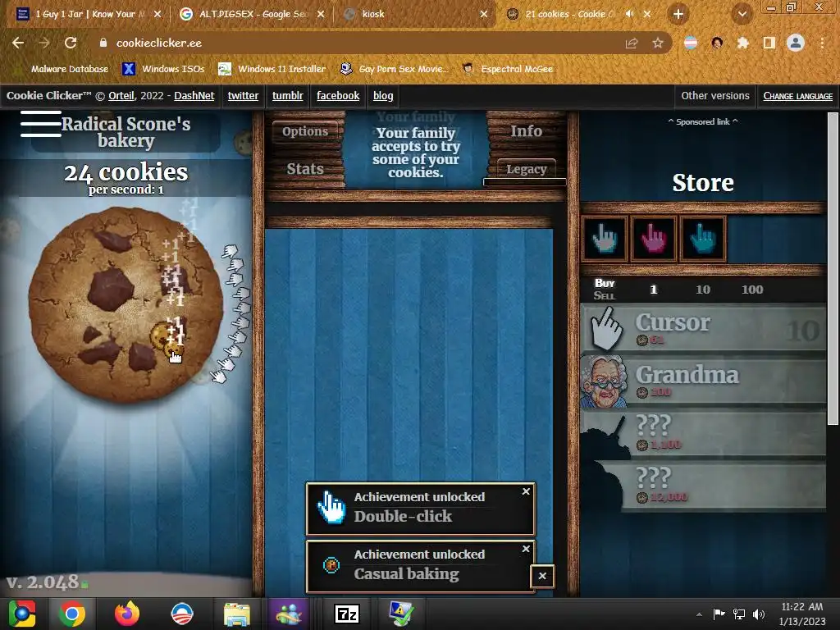Buy the first teal cursor upgrade
The width and height of the screenshot is (840, 630).
point(605,239)
